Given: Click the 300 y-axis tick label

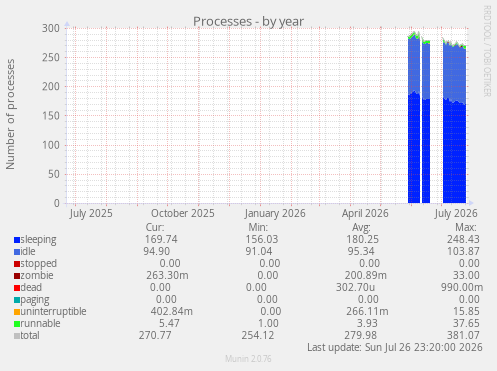Looking at the screenshot, I should (x=51, y=28).
